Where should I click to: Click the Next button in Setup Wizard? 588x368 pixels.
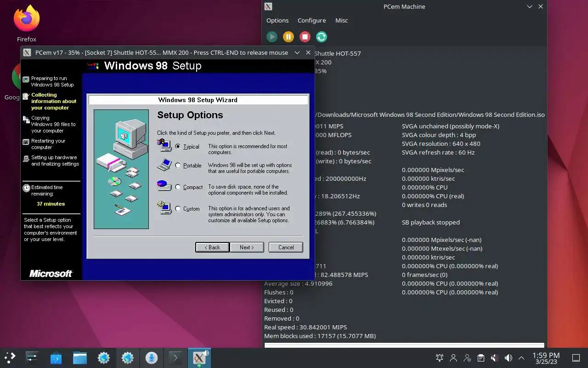(247, 247)
